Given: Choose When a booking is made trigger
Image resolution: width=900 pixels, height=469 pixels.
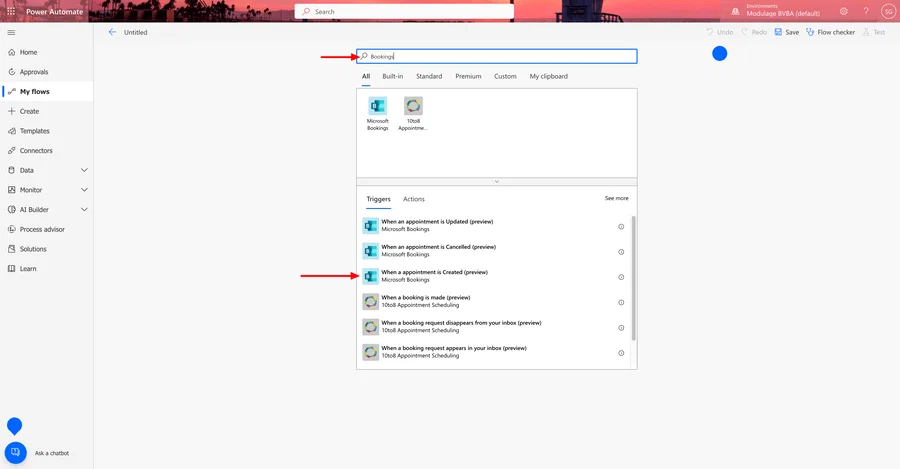Looking at the screenshot, I should coord(495,301).
